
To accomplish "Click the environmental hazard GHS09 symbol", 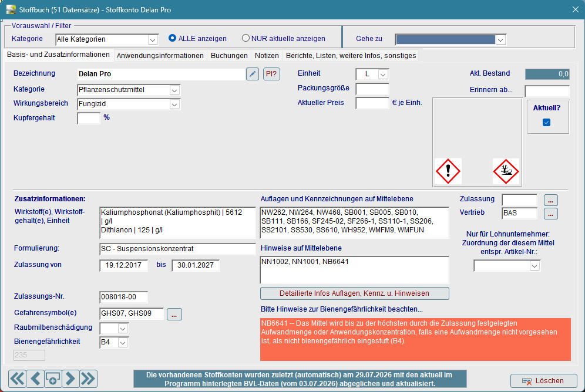I will [506, 171].
